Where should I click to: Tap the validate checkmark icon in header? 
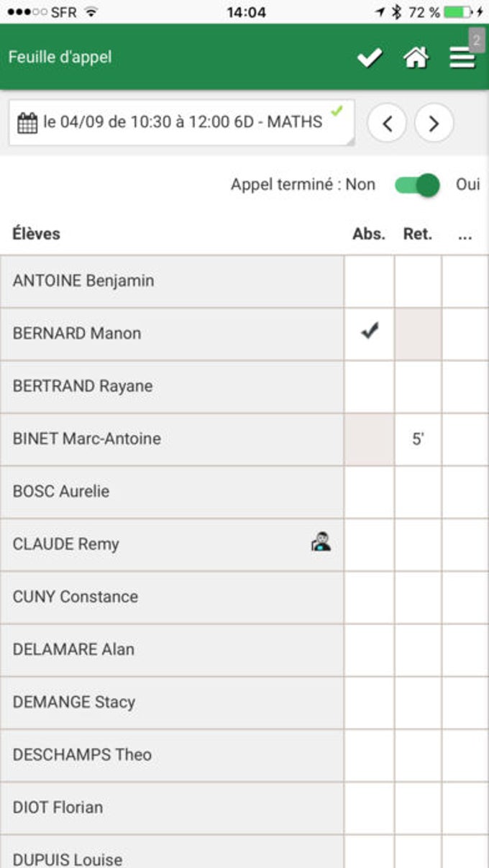370,58
